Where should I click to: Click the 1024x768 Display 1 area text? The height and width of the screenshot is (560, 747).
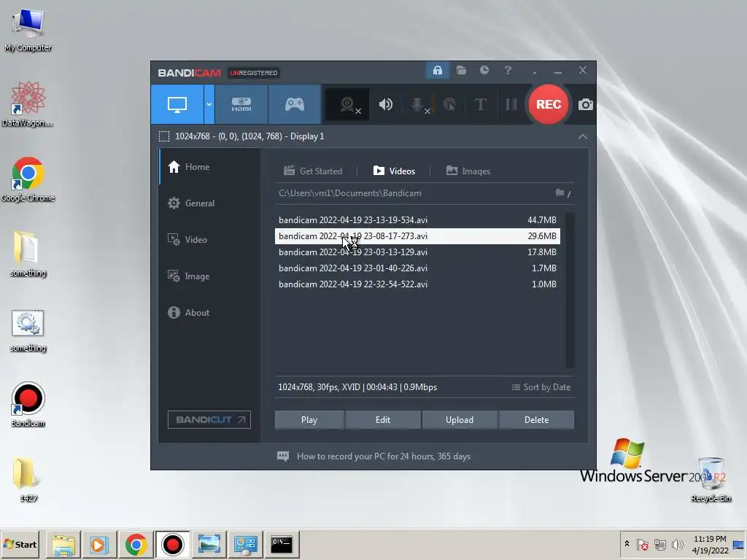[x=249, y=136]
